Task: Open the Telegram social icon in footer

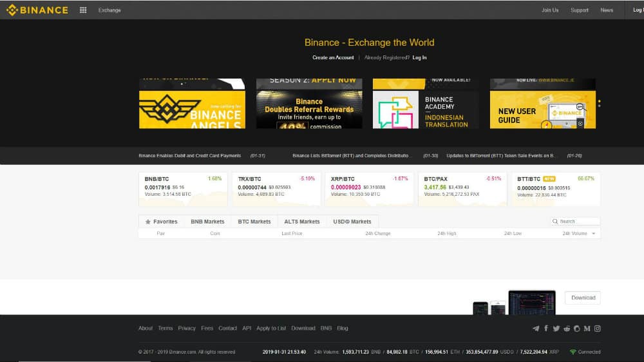Action: [x=536, y=329]
